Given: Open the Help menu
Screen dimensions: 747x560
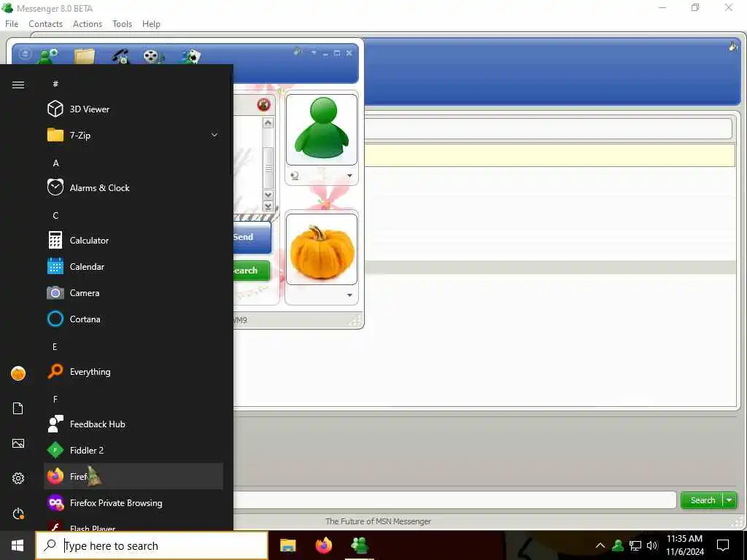Looking at the screenshot, I should [x=151, y=24].
